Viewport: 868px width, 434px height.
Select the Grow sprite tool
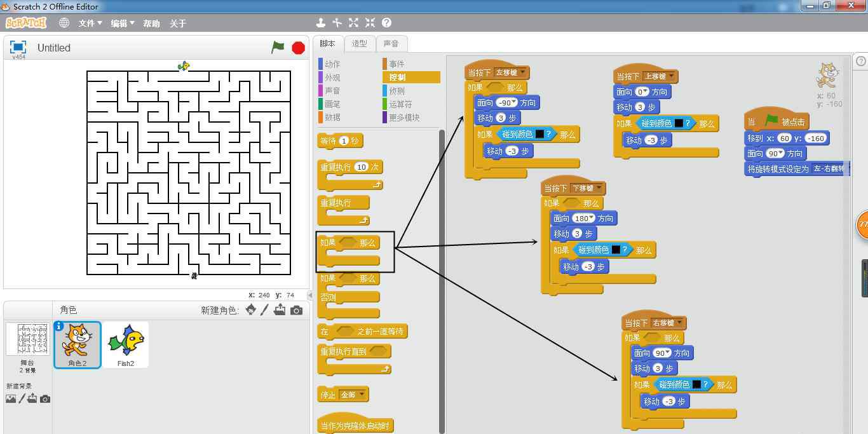pos(354,23)
